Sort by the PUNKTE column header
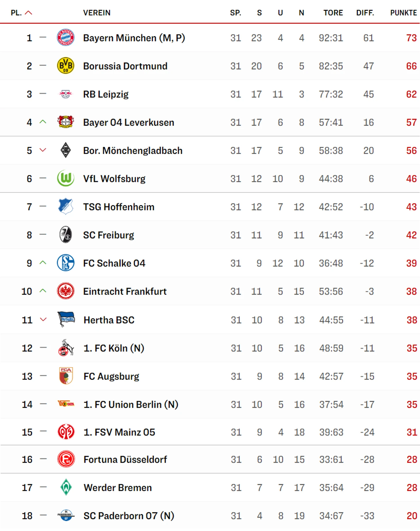The image size is (420, 531). coord(403,13)
